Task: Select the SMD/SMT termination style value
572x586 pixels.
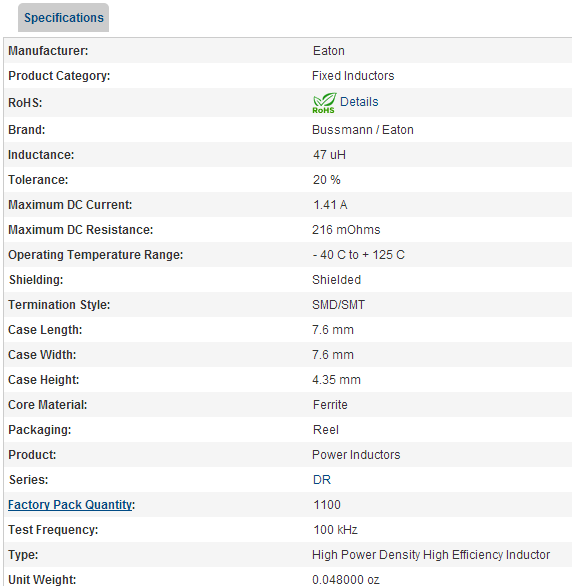Action: click(338, 305)
